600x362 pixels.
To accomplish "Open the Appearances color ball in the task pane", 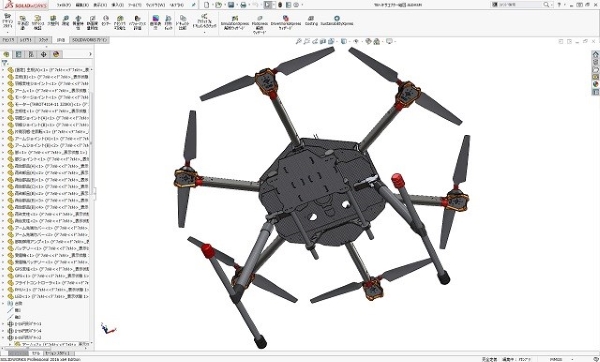I will pos(595,84).
